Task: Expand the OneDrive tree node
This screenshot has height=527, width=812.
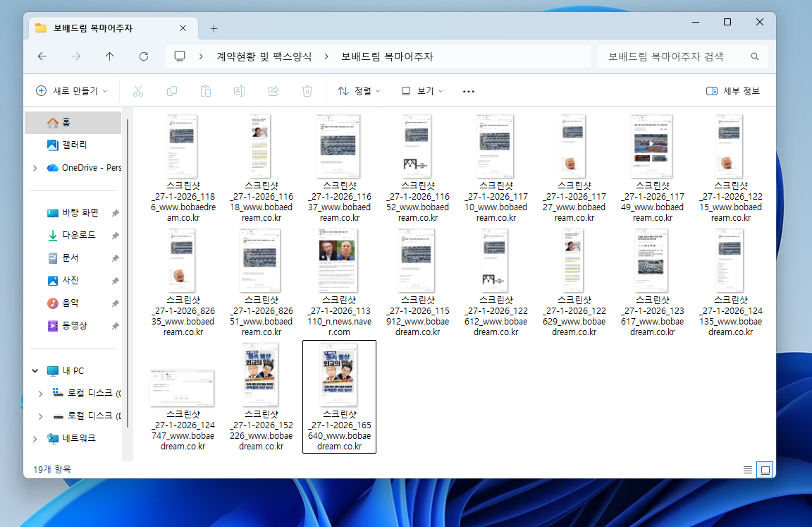Action: click(35, 168)
